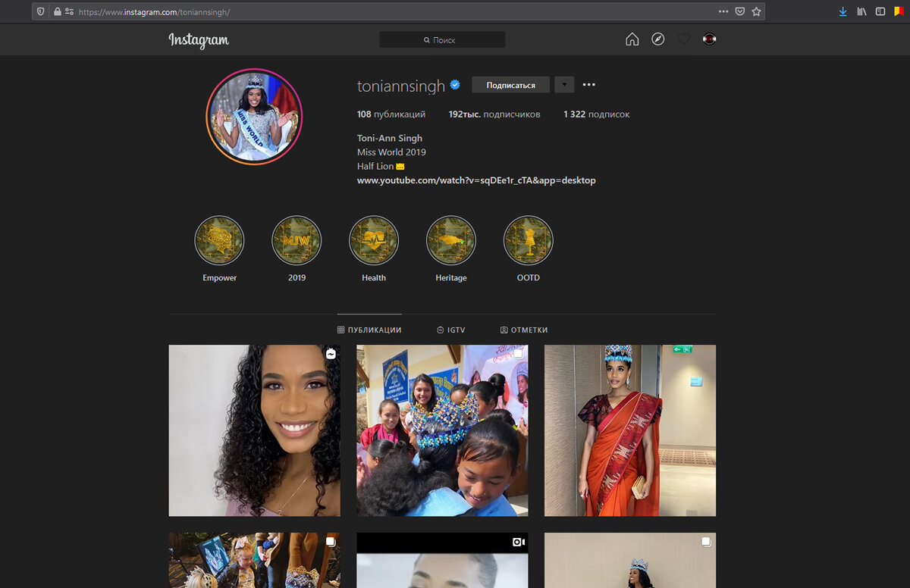Viewport: 910px width, 588px height.
Task: Open your profile avatar icon in header
Action: point(709,39)
